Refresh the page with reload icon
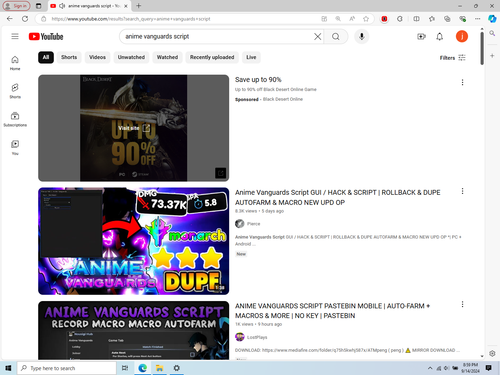The image size is (500, 375). (x=25, y=19)
